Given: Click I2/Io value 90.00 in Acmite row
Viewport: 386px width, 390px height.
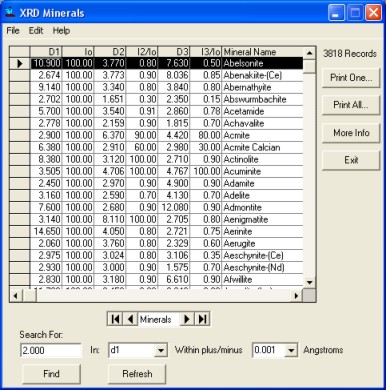Looking at the screenshot, I should [x=142, y=135].
